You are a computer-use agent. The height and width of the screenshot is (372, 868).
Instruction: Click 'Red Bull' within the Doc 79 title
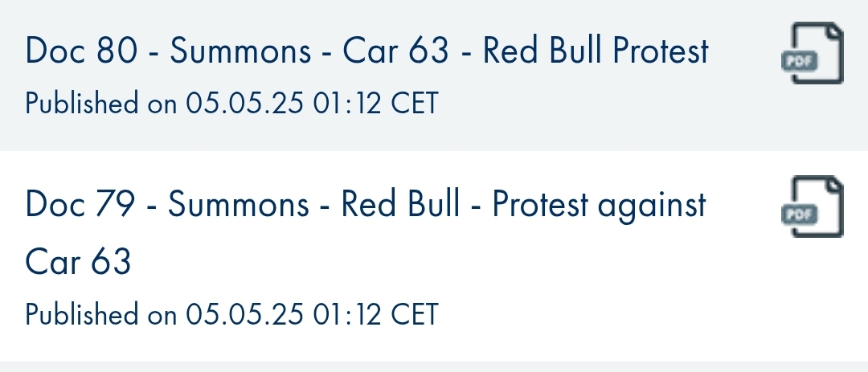pyautogui.click(x=399, y=204)
